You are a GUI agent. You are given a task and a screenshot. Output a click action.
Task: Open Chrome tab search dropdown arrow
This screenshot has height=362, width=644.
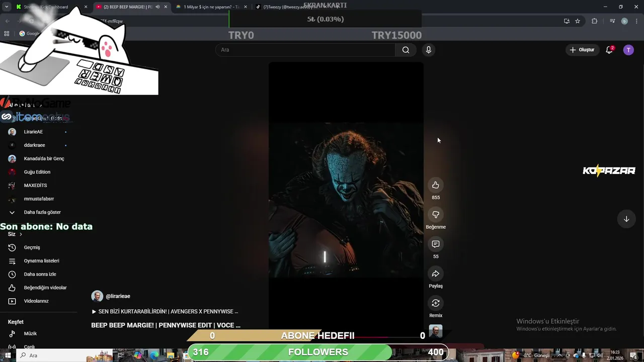(7, 7)
